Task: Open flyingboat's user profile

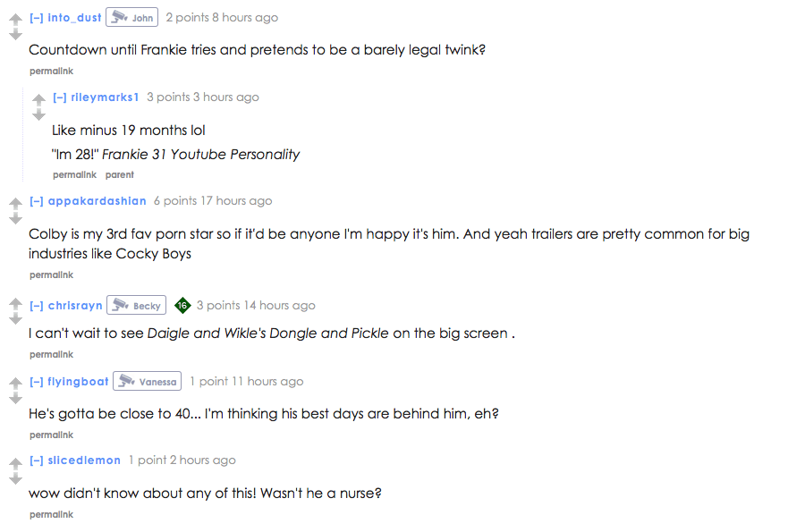Action: tap(78, 382)
